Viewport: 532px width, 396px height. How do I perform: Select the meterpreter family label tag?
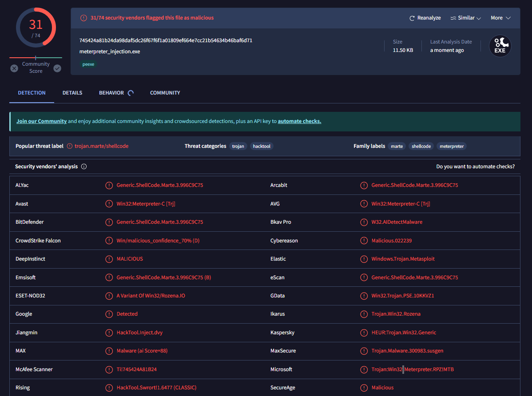coord(452,147)
